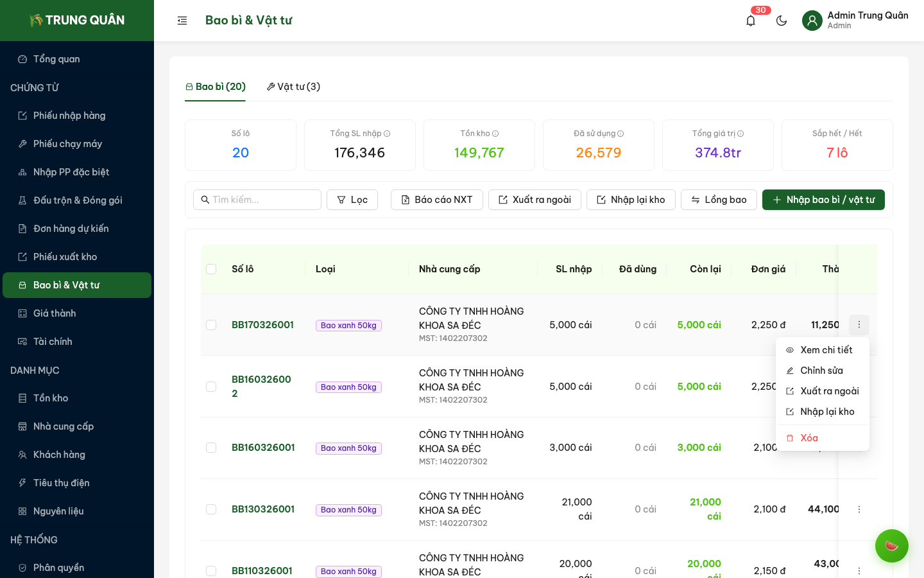Choose Chỉnh sửa in the context menu
This screenshot has width=924, height=578.
coord(823,371)
